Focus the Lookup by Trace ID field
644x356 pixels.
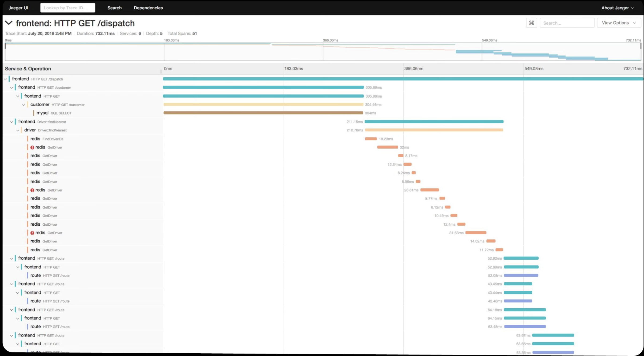[x=67, y=8]
